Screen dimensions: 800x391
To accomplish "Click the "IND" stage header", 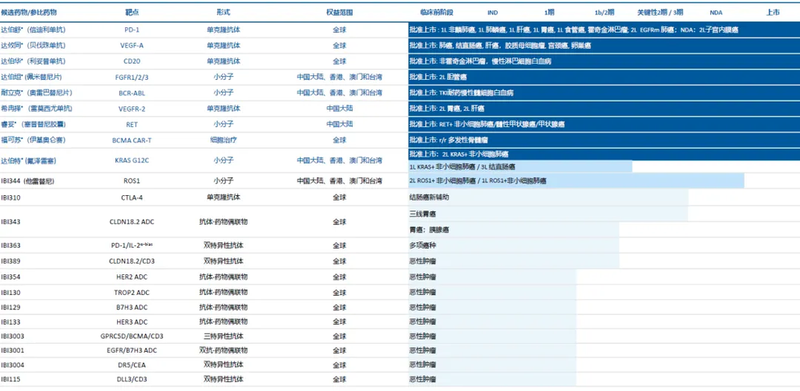I will (493, 12).
